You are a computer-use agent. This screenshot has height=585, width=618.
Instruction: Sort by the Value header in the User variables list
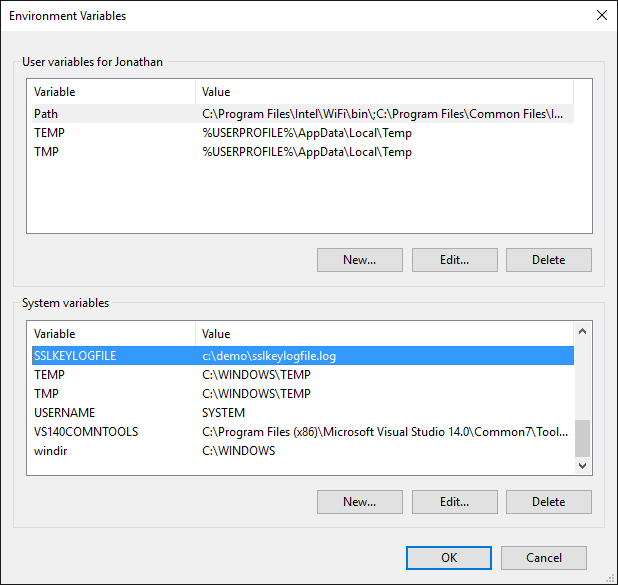(x=384, y=92)
